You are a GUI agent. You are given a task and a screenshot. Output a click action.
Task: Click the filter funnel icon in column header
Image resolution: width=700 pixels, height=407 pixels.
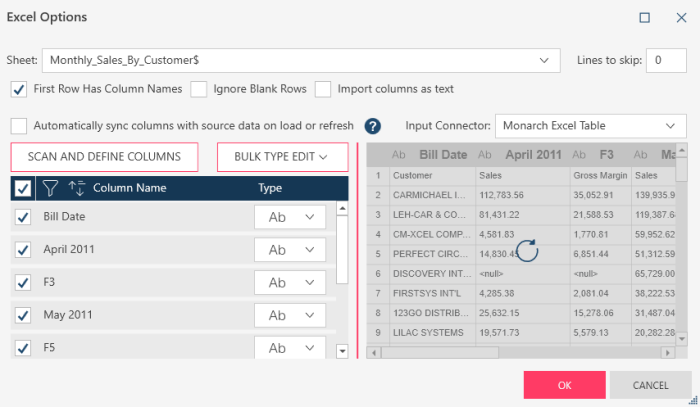[50, 188]
